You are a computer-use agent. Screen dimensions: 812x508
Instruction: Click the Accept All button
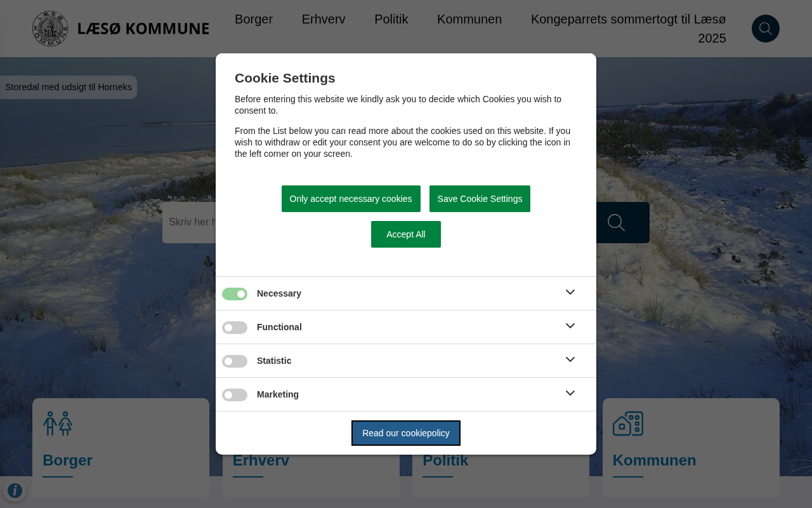(406, 234)
